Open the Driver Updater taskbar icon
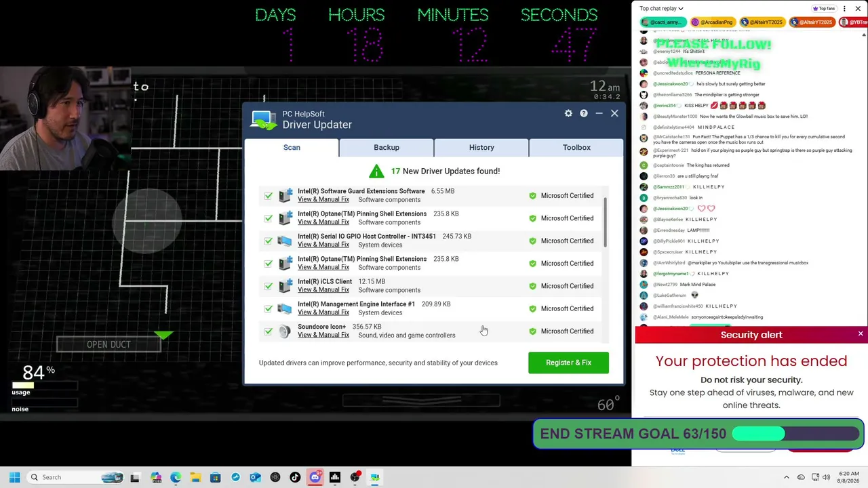 pyautogui.click(x=374, y=477)
